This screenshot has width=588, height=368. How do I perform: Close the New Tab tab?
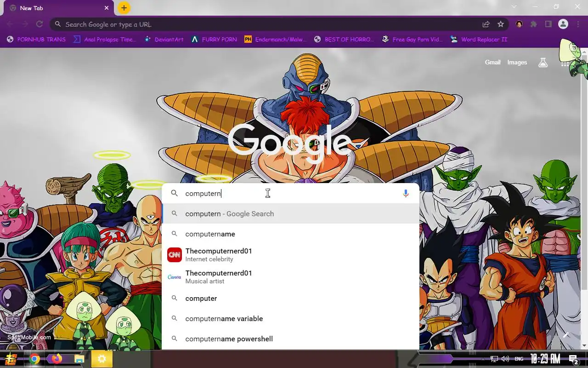coord(107,8)
